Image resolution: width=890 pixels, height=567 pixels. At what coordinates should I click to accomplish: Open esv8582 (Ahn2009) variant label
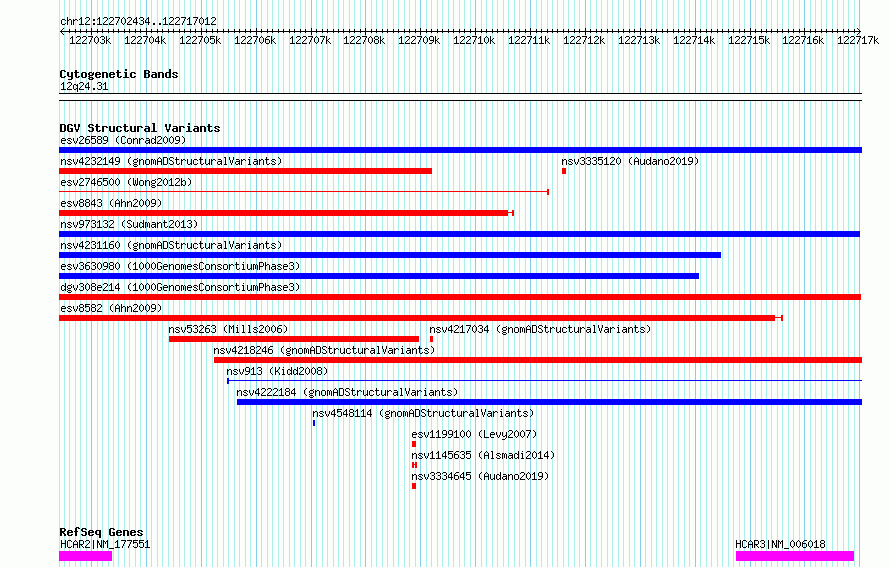tap(111, 308)
